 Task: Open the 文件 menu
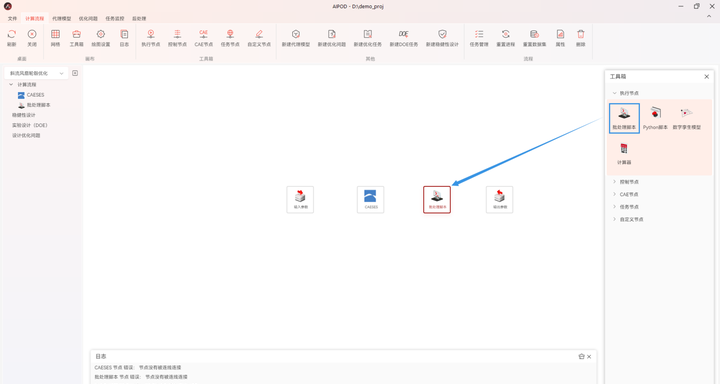tap(12, 18)
